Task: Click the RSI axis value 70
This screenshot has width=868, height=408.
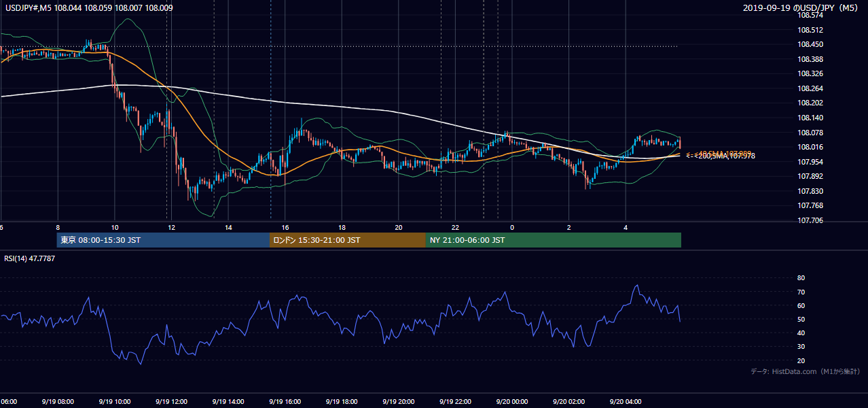Action: pos(801,292)
